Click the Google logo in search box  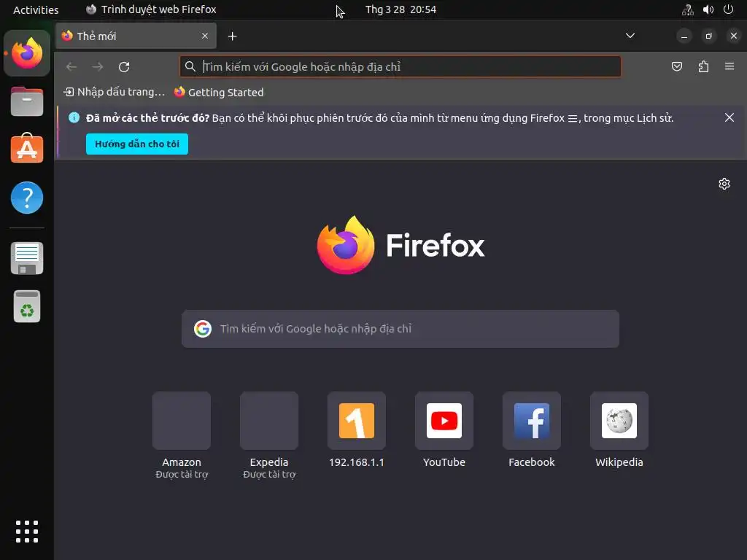tap(203, 329)
